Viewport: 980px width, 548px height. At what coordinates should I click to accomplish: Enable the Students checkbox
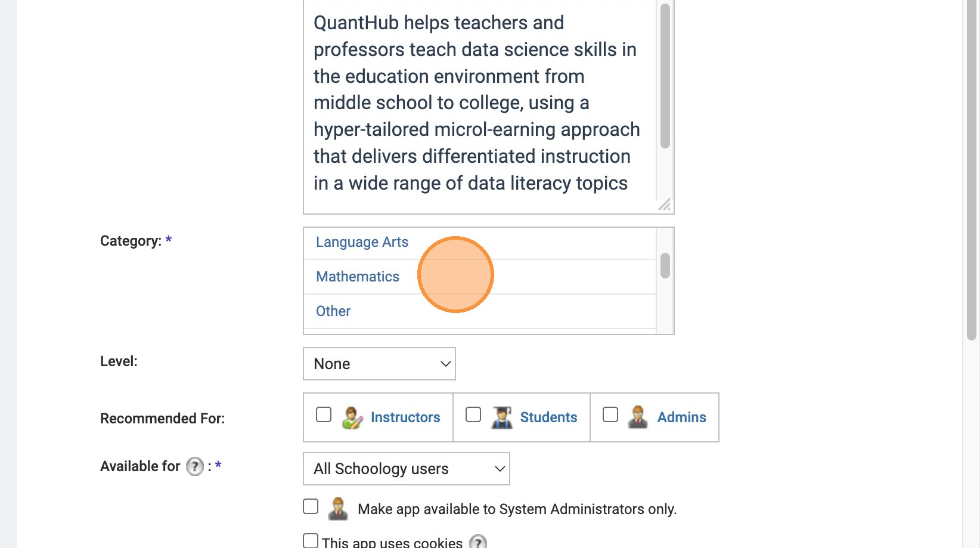coord(473,414)
